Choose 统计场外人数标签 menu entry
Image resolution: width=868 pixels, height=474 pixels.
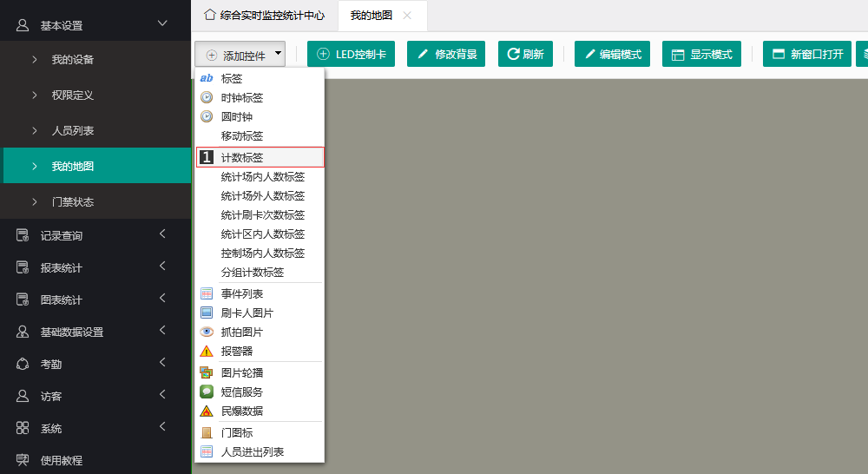coord(260,195)
